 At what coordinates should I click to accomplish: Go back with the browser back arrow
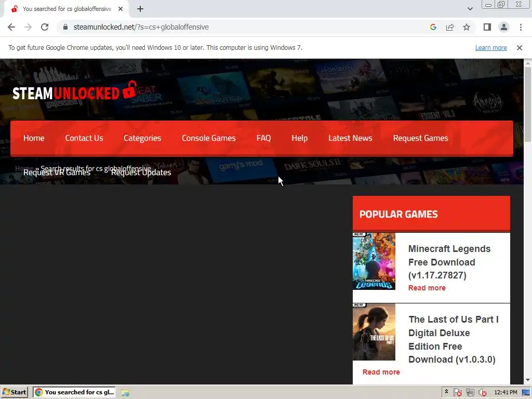[11, 27]
